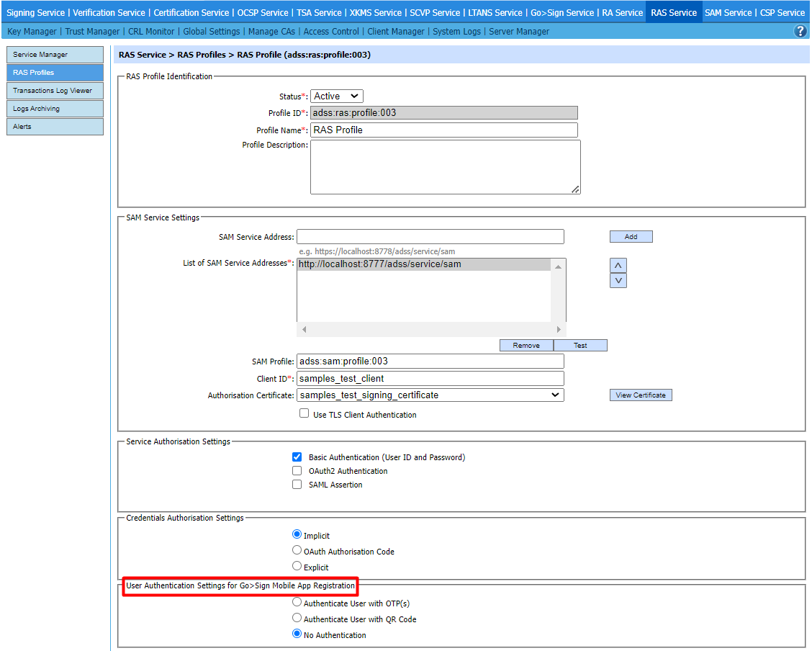
Task: Enable Use TLS Client Authentication checkbox
Action: (304, 414)
